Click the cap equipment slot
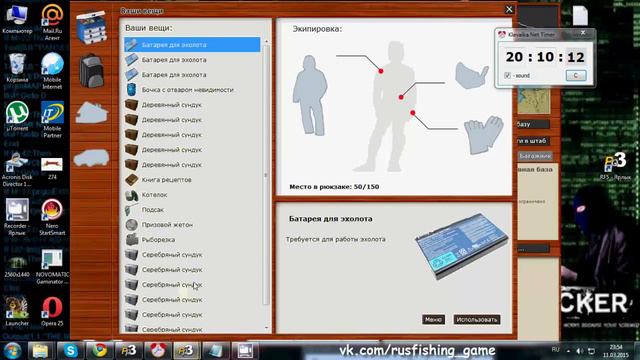The image size is (640, 360). pos(472,76)
